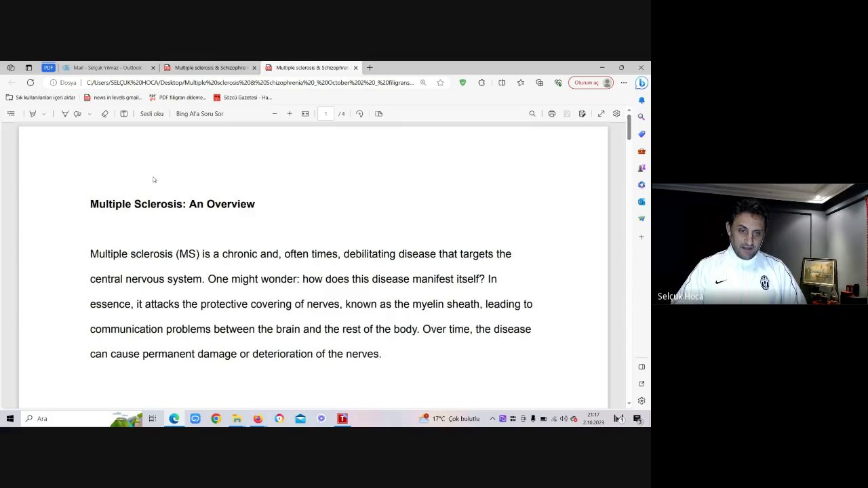Open sidebar Outlook icon

[x=642, y=202]
